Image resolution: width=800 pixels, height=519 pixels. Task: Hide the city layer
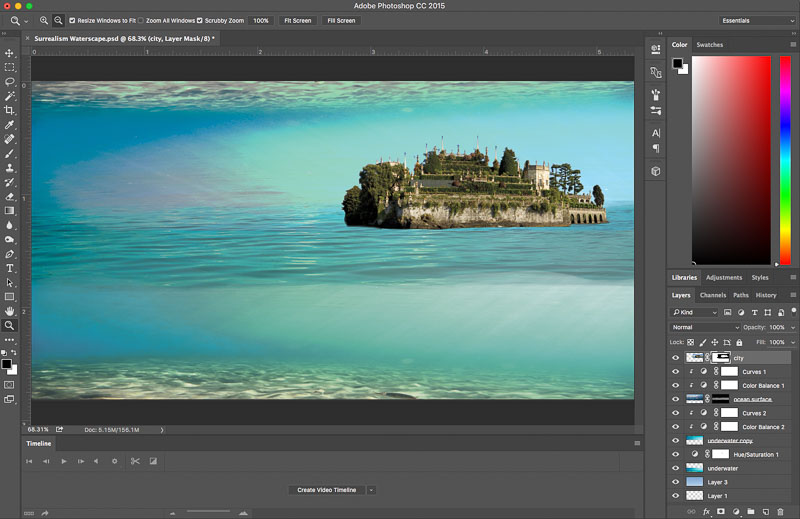coord(676,358)
